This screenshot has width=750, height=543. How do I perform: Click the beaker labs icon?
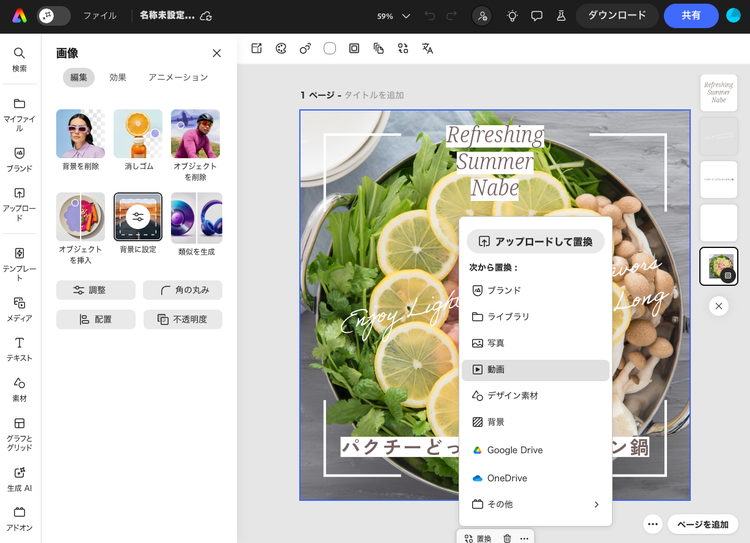point(561,16)
